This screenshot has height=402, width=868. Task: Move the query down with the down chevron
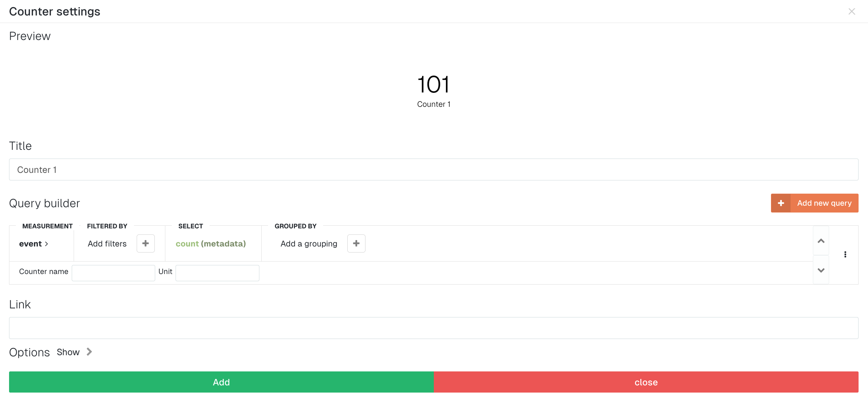coord(821,270)
